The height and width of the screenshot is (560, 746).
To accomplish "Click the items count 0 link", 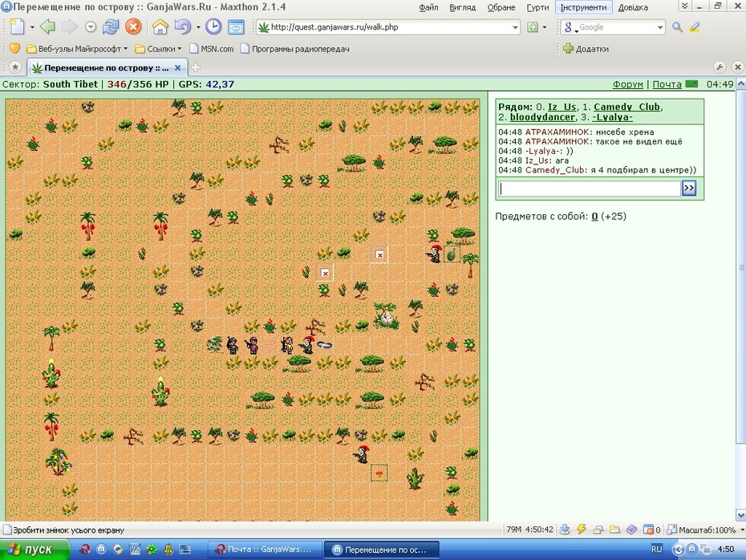I will [x=594, y=217].
